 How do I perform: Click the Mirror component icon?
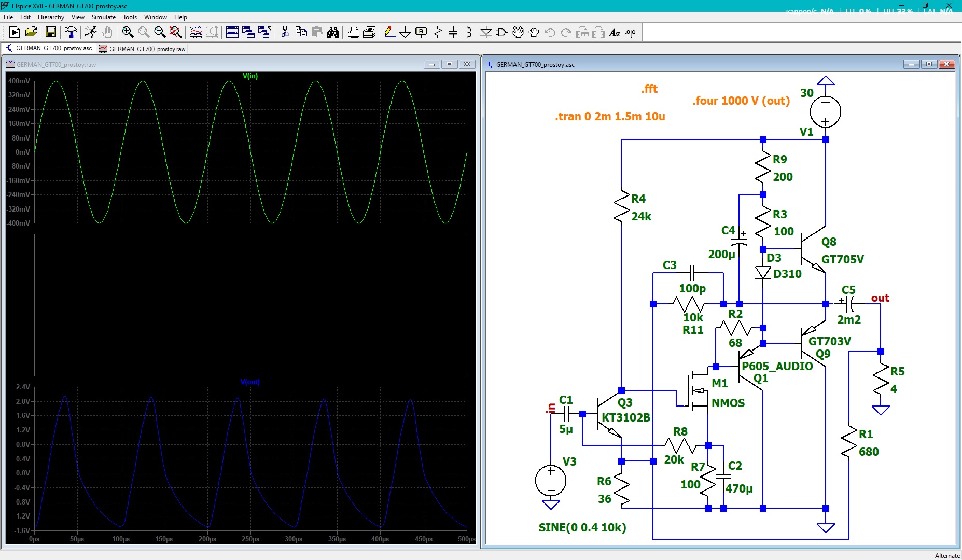pyautogui.click(x=598, y=33)
